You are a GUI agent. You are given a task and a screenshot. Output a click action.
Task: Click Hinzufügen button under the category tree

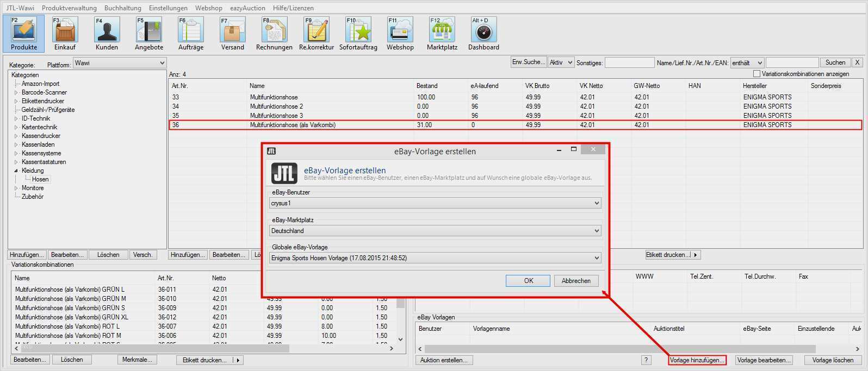[27, 255]
